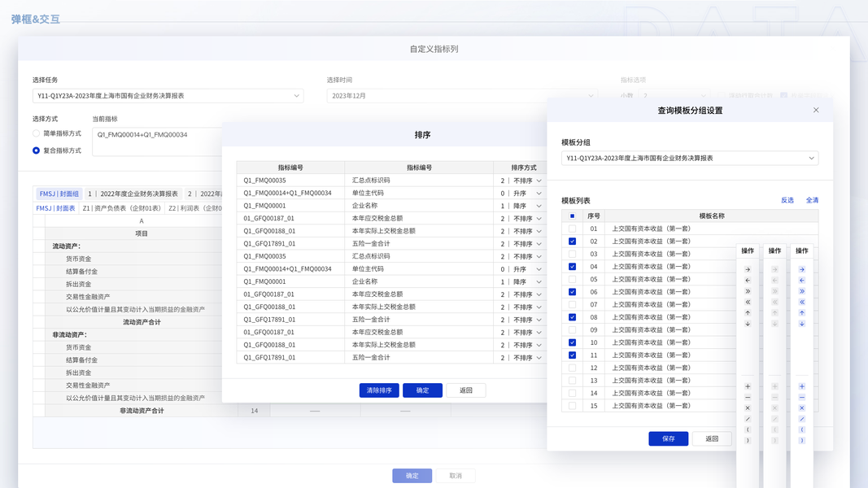Click the black right parenthesis icon

click(x=748, y=440)
